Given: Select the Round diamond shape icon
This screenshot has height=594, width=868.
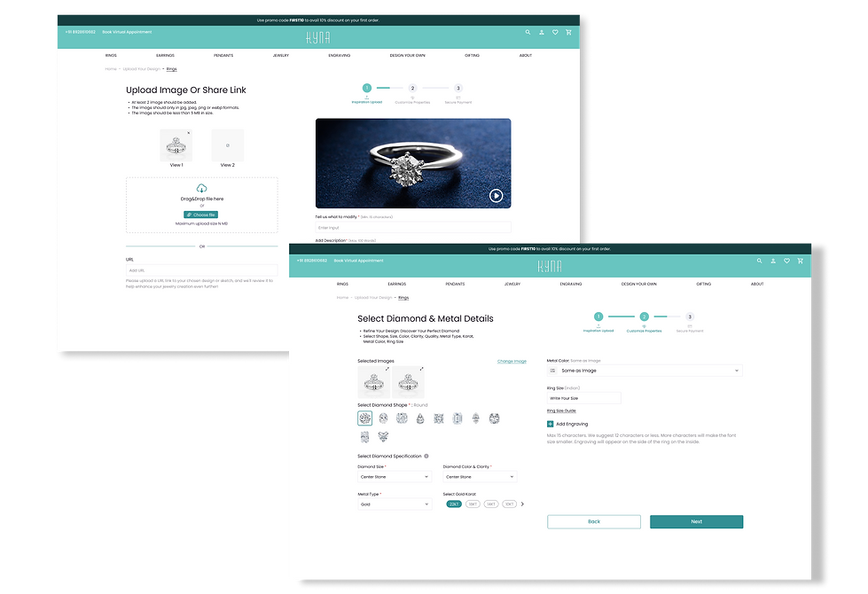Looking at the screenshot, I should pyautogui.click(x=364, y=418).
